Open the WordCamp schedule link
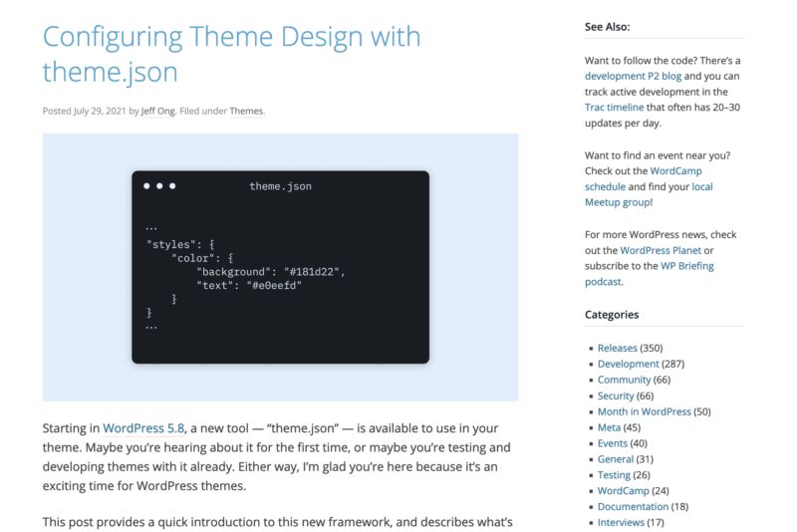Image resolution: width=797 pixels, height=532 pixels. pos(643,179)
